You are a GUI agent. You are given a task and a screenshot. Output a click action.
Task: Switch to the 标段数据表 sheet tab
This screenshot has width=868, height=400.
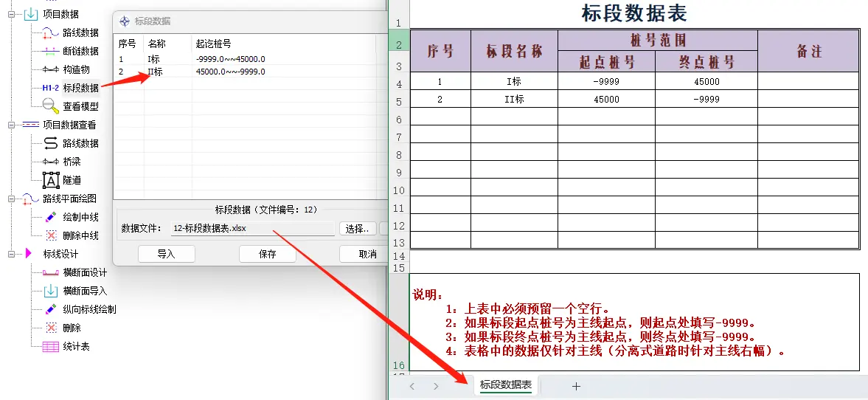click(x=505, y=385)
